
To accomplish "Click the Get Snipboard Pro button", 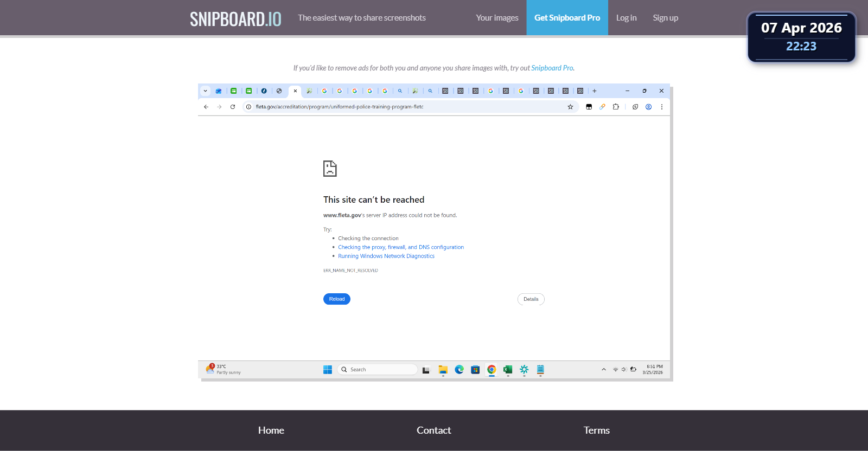I will coord(567,18).
